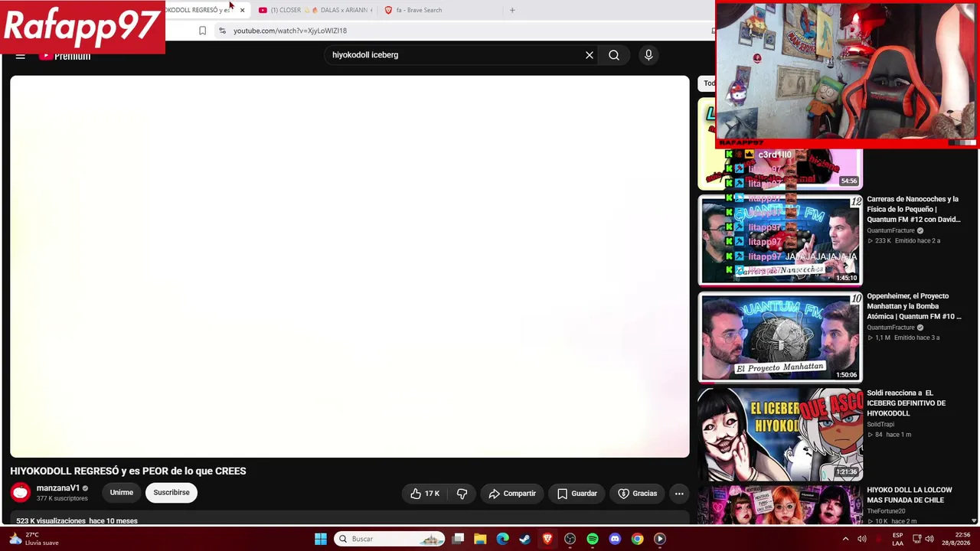Viewport: 980px width, 551px height.
Task: Click the video player area
Action: pos(350,266)
